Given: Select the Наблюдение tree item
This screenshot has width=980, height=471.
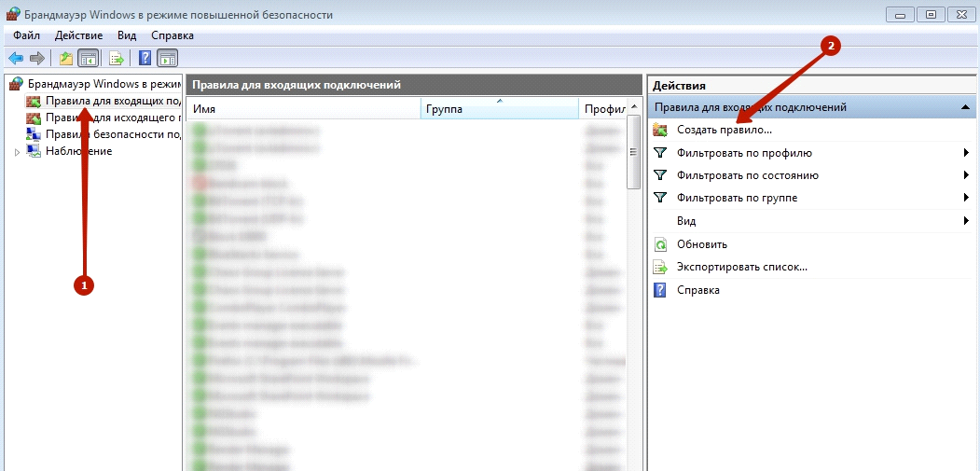Looking at the screenshot, I should 78,151.
